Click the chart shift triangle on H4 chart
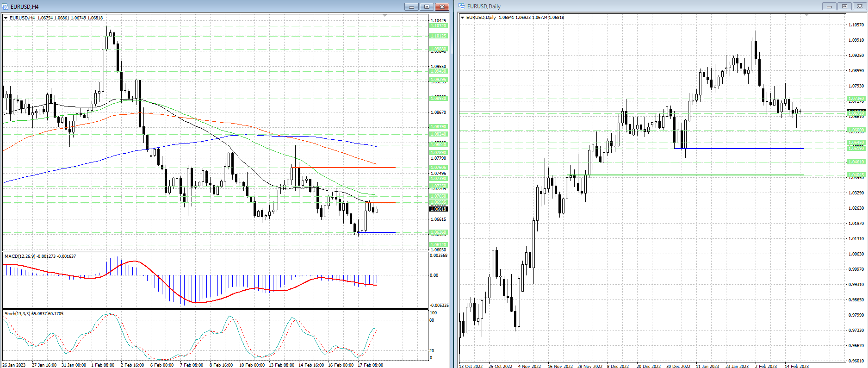 pyautogui.click(x=385, y=16)
